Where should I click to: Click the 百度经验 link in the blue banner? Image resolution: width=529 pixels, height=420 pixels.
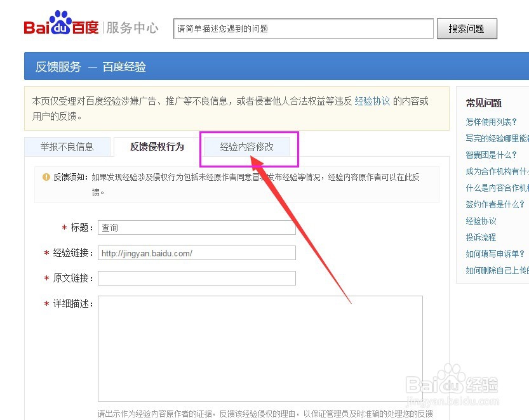tap(124, 66)
